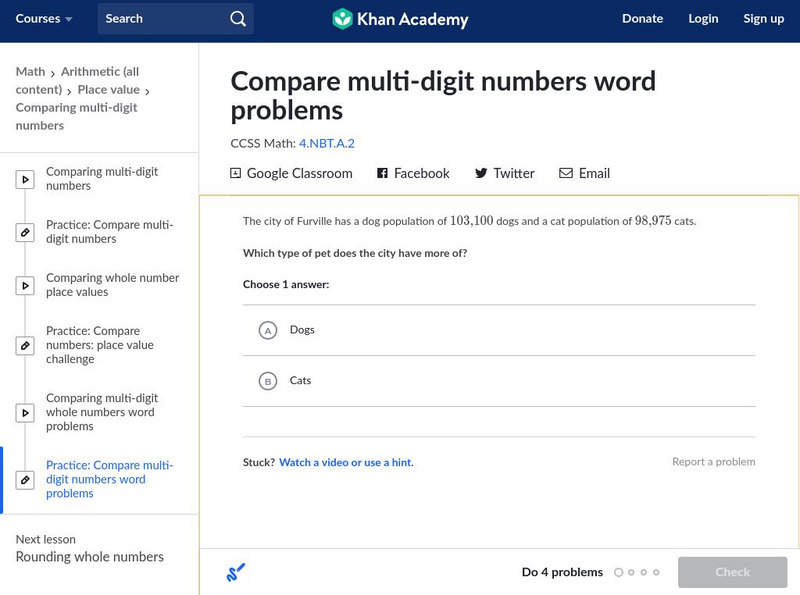Image resolution: width=800 pixels, height=595 pixels.
Task: Share on Twitter bird icon
Action: click(481, 173)
